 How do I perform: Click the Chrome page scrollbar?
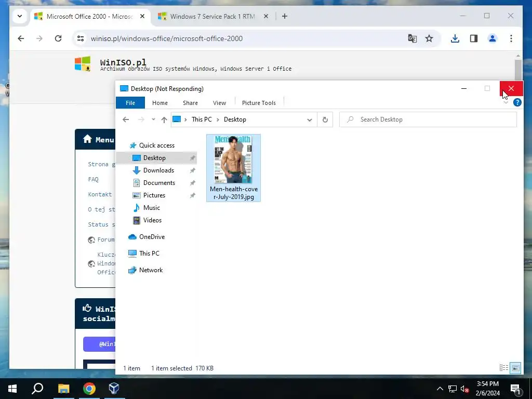click(x=518, y=69)
